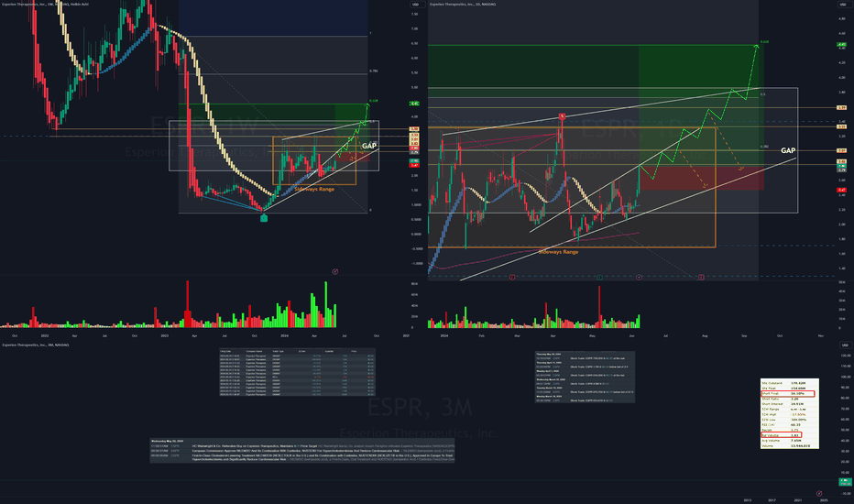Click the lightning marker on the 3M chart

818,493
